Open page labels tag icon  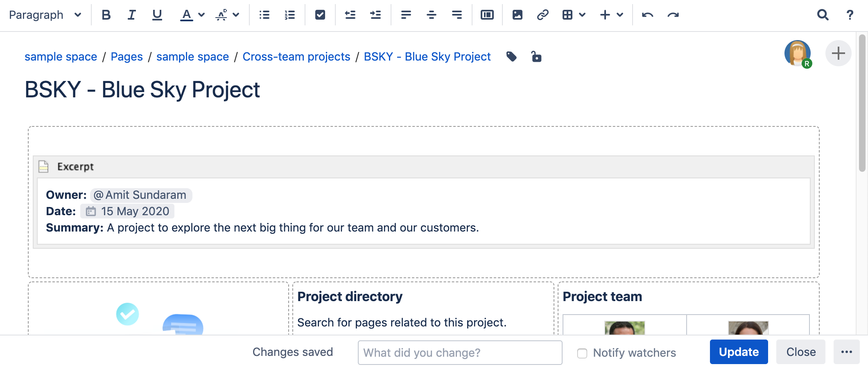(511, 56)
